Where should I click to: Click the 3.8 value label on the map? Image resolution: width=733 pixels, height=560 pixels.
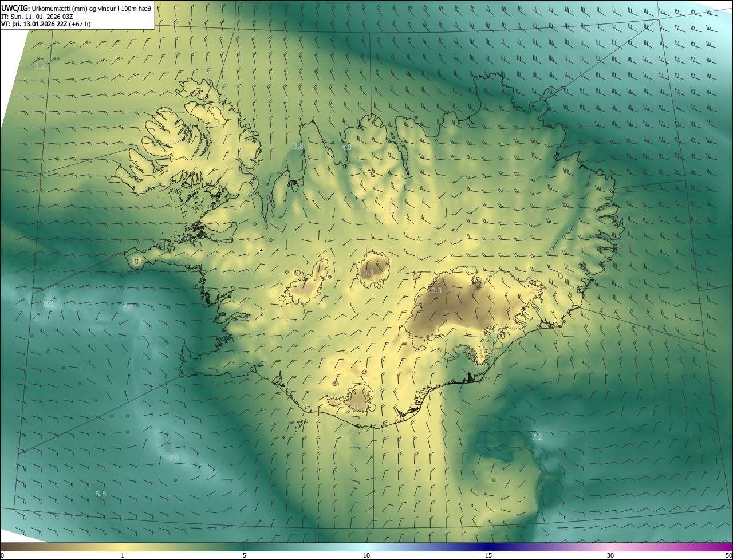[298, 146]
